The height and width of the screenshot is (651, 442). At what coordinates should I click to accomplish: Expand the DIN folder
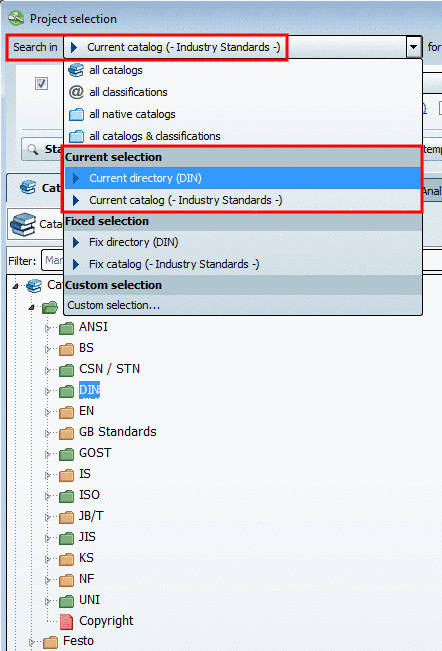[48, 391]
